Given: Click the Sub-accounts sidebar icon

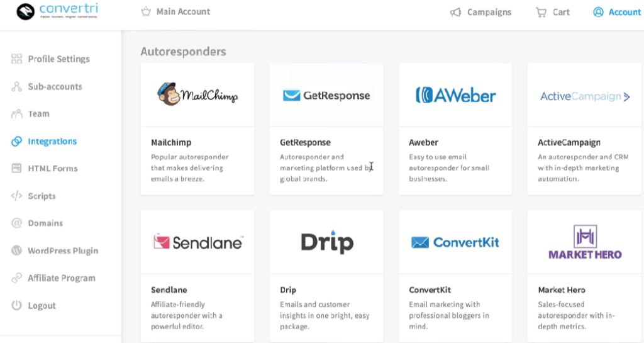Looking at the screenshot, I should (x=17, y=87).
